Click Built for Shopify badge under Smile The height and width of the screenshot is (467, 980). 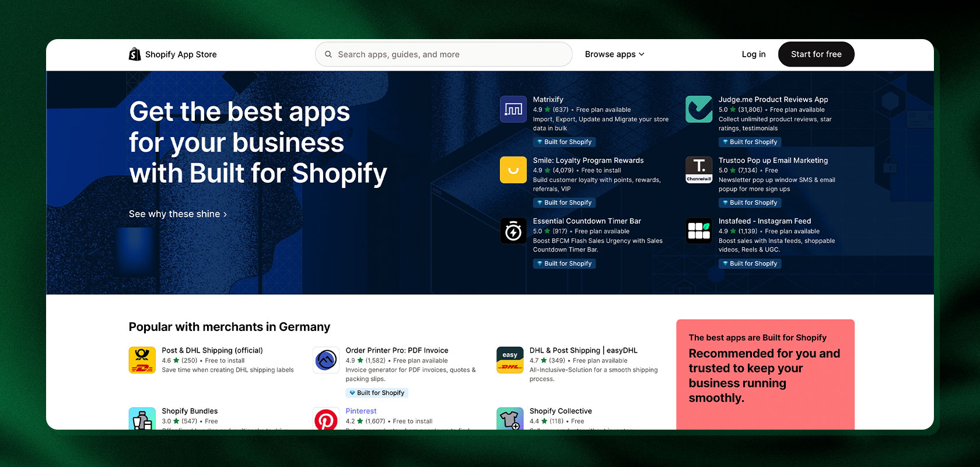(x=564, y=203)
